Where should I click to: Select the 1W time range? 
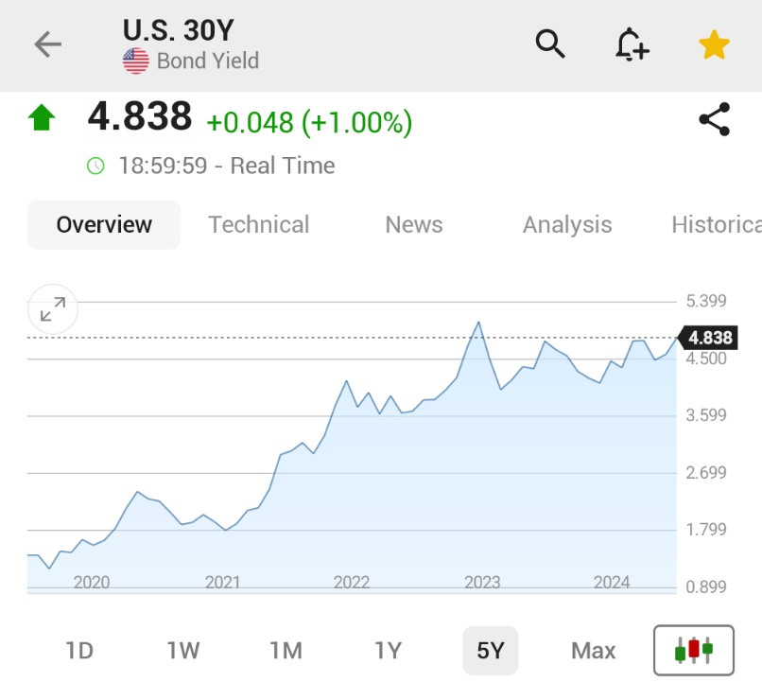(183, 651)
